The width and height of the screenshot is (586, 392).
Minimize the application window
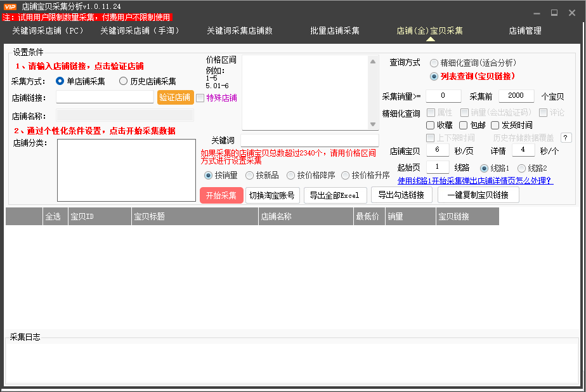(x=537, y=13)
